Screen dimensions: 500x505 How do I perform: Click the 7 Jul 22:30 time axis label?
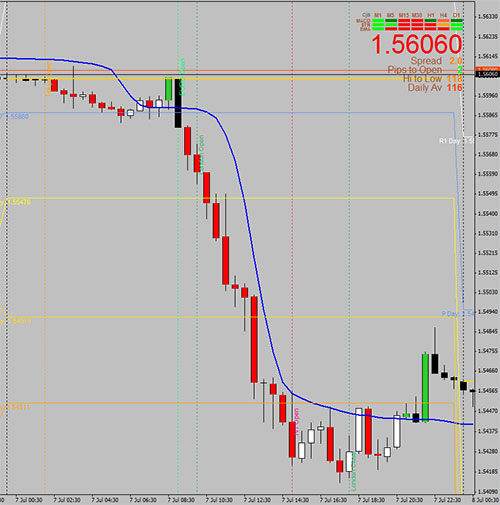tap(447, 500)
